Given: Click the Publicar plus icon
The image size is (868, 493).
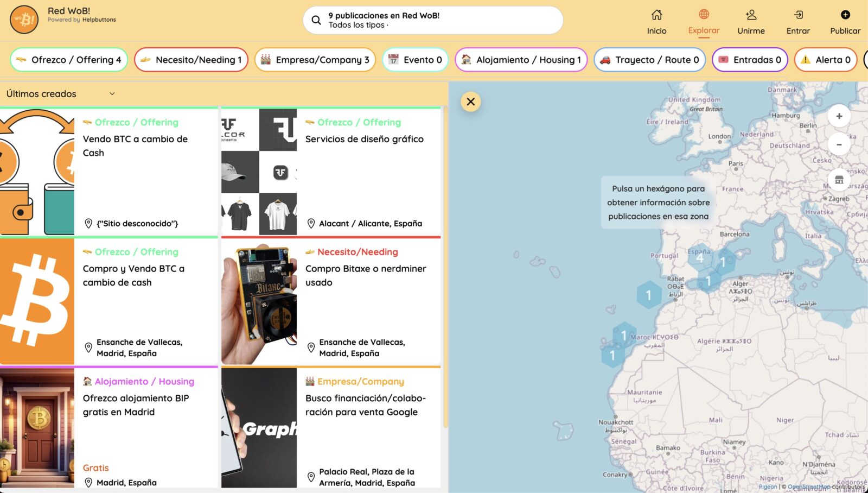Looking at the screenshot, I should coord(845,15).
